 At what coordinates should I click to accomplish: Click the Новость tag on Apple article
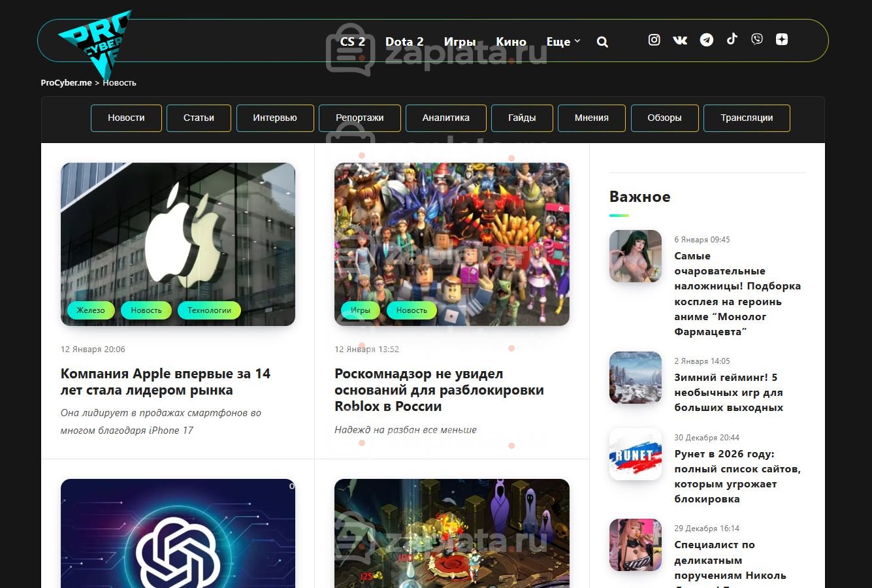point(146,310)
